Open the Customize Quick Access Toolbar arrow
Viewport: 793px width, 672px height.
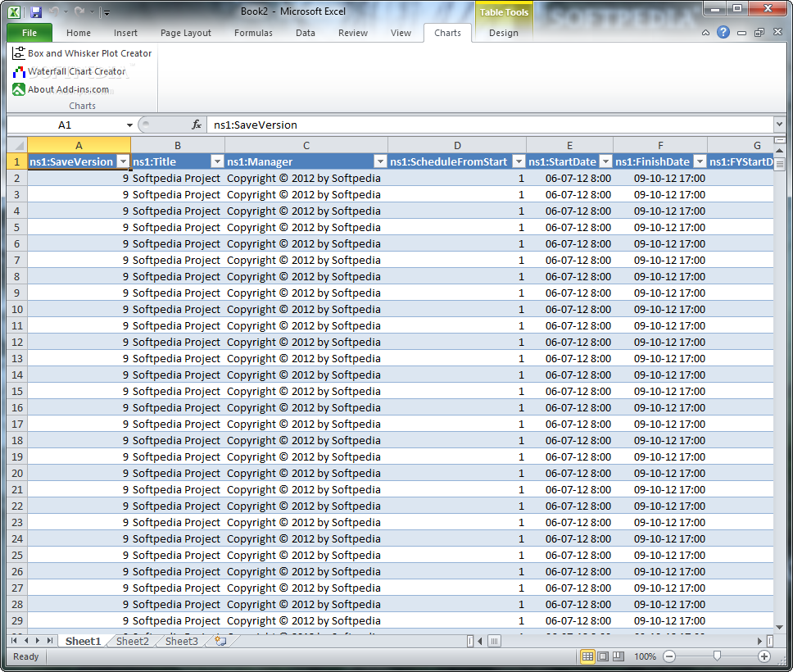tap(106, 12)
